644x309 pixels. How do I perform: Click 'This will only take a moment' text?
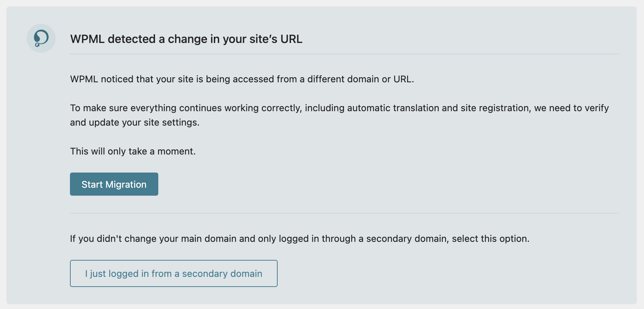[x=133, y=151]
